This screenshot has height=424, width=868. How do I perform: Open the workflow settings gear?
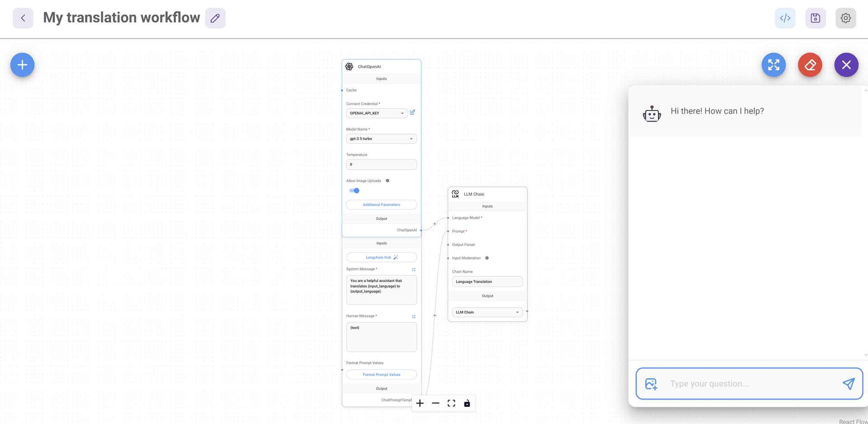[x=845, y=18]
